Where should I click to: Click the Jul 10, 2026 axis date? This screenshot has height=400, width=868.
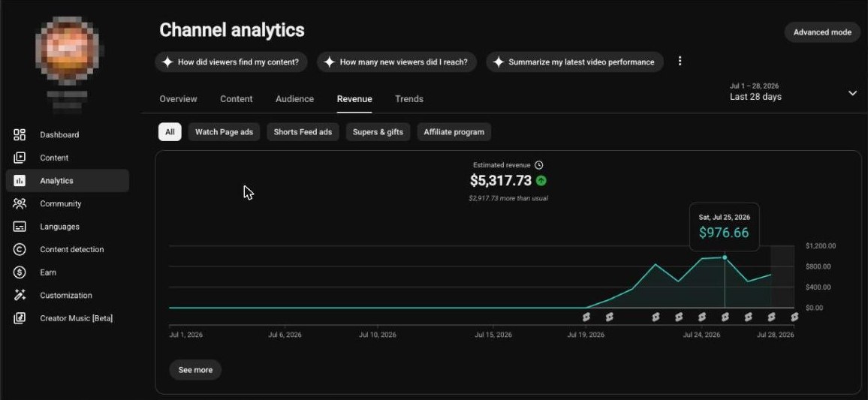378,335
